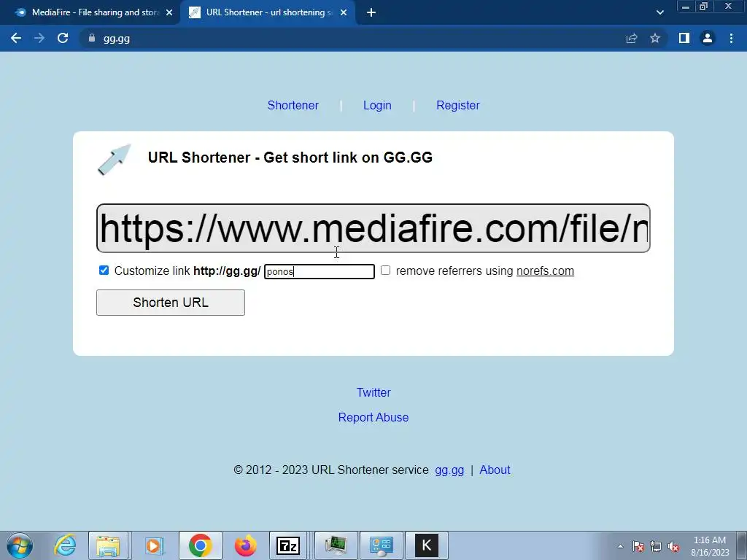Viewport: 747px width, 560px height.
Task: Close the MediaFire tab
Action: 169,13
